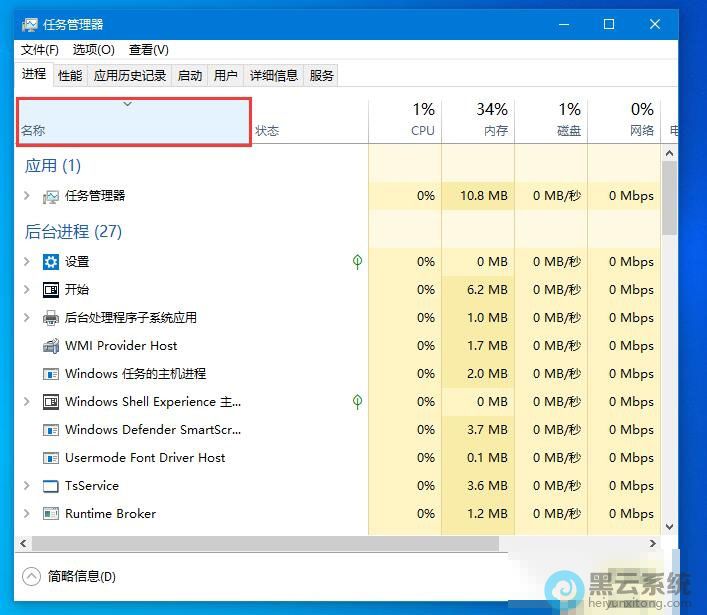Open the 选项(O) menu
707x615 pixels.
point(94,49)
